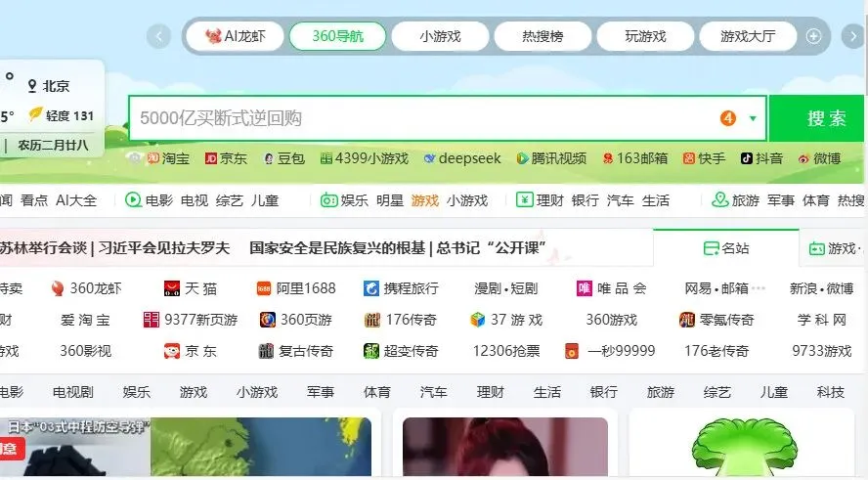Open the 娱乐 category with TV icon
Screen dimensions: 868x480
point(344,200)
